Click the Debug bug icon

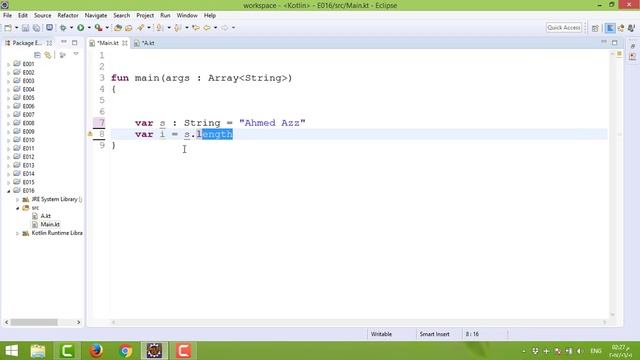(x=63, y=28)
